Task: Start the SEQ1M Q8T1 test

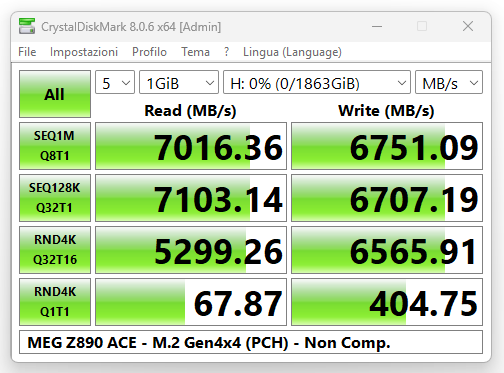Action: click(55, 146)
